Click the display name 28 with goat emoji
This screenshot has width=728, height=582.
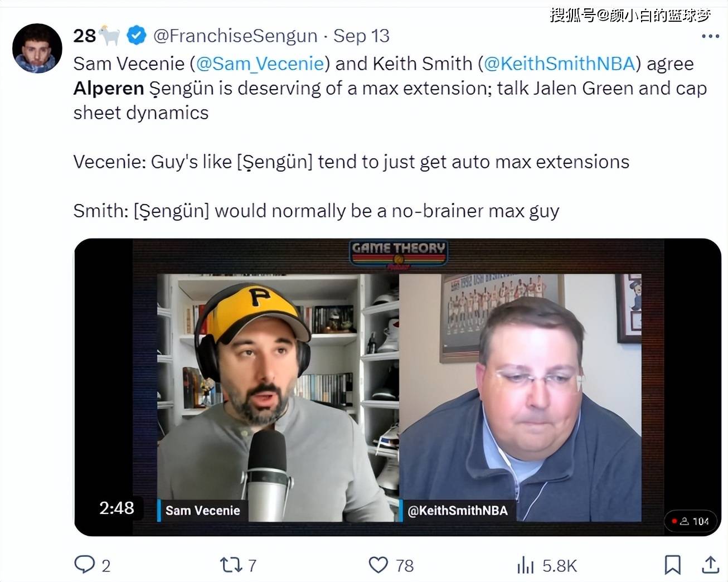[x=97, y=36]
